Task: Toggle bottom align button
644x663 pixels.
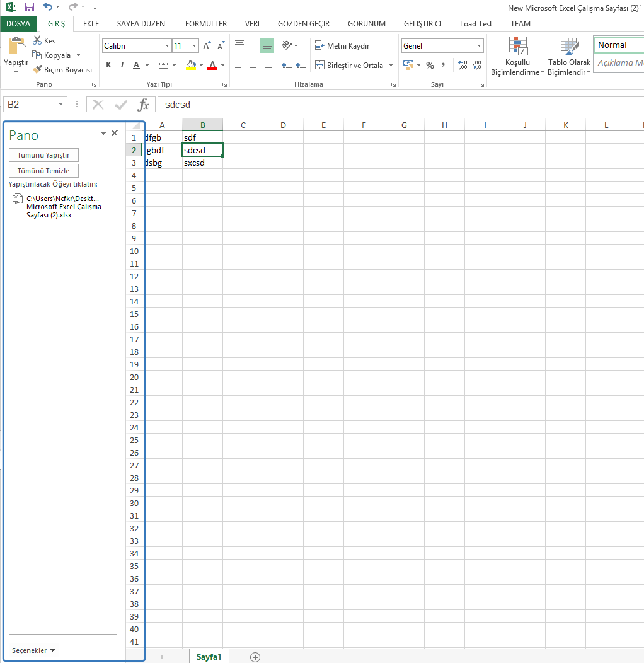Action: 267,45
